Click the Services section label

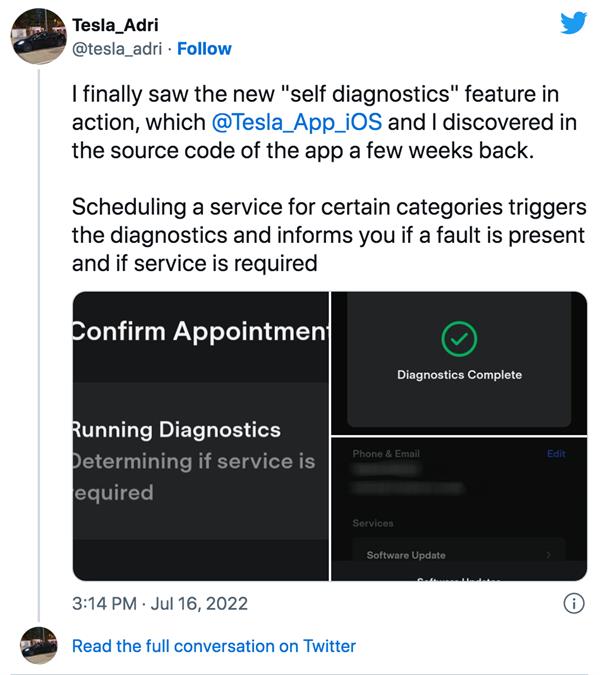click(x=373, y=523)
